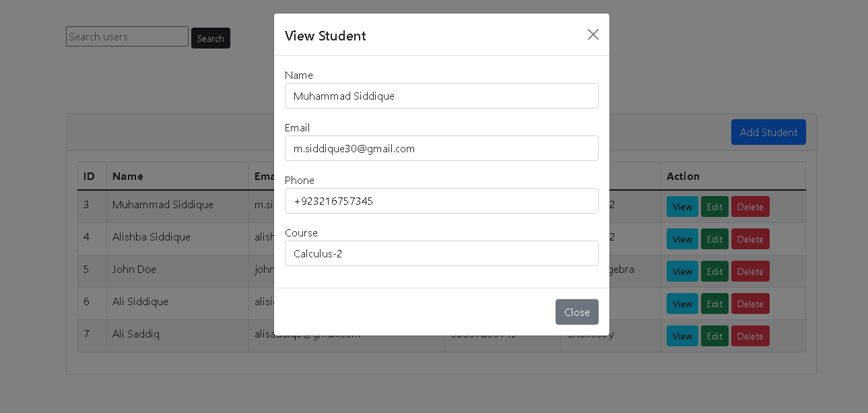
Task: Select the Phone number input field
Action: pos(442,201)
